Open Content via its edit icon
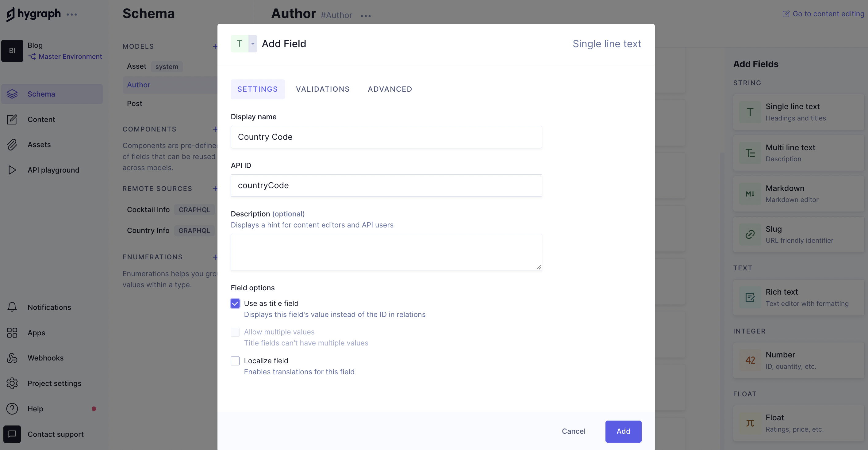The height and width of the screenshot is (450, 868). pyautogui.click(x=12, y=120)
